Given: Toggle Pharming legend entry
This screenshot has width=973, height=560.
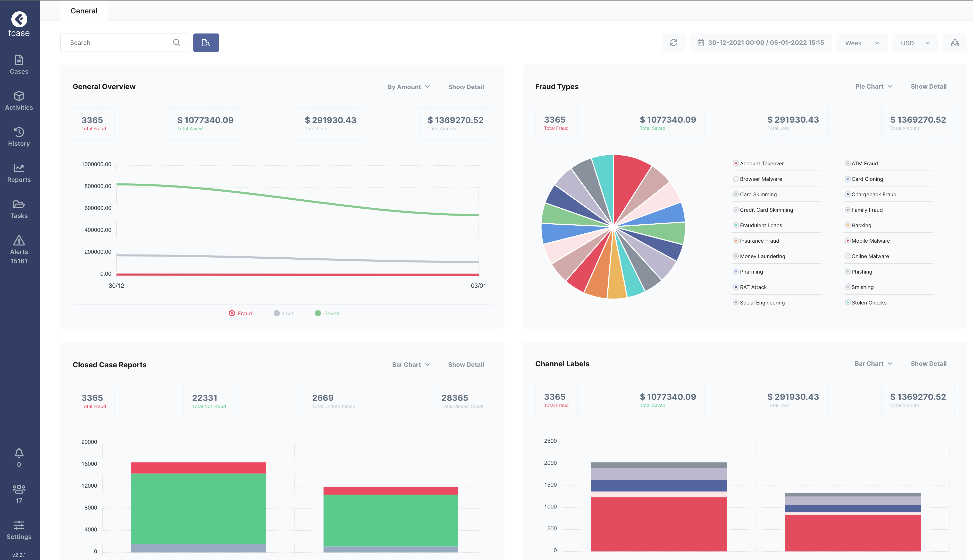Looking at the screenshot, I should pyautogui.click(x=748, y=271).
